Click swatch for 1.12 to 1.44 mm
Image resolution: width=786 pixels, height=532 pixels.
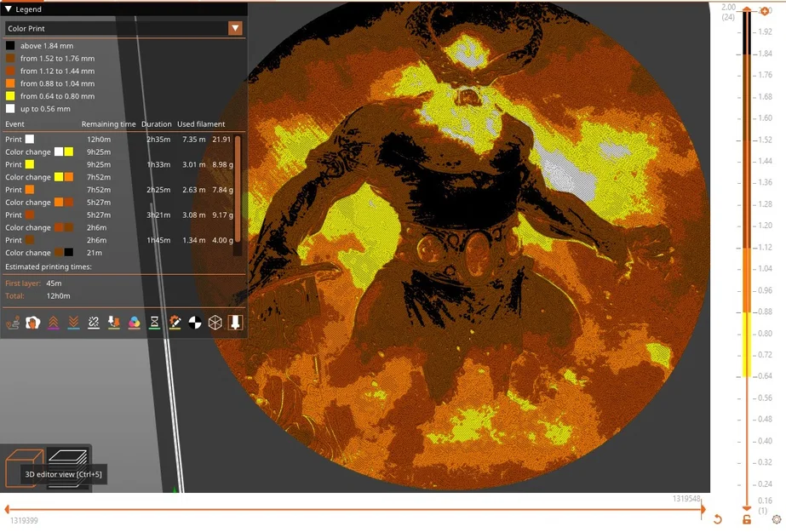point(10,71)
